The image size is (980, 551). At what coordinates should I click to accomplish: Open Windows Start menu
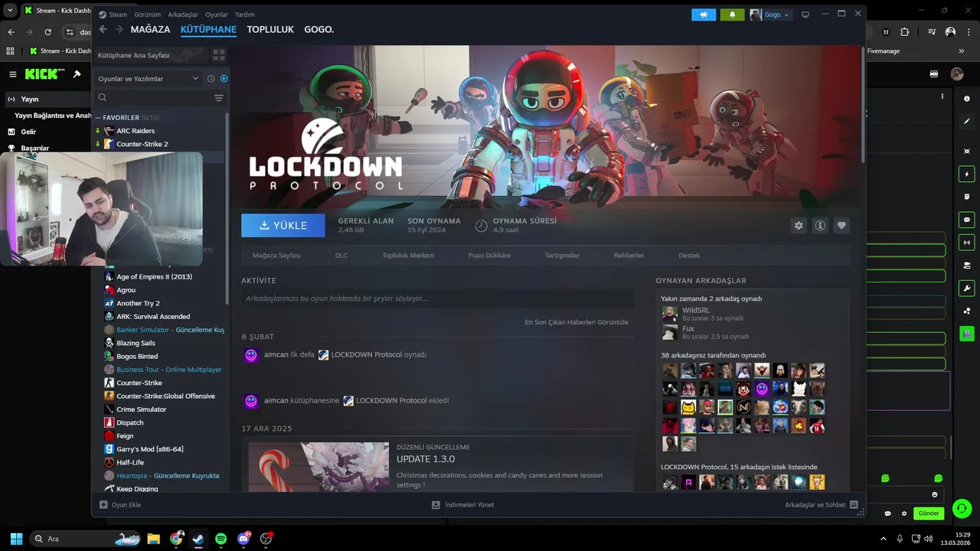click(16, 539)
